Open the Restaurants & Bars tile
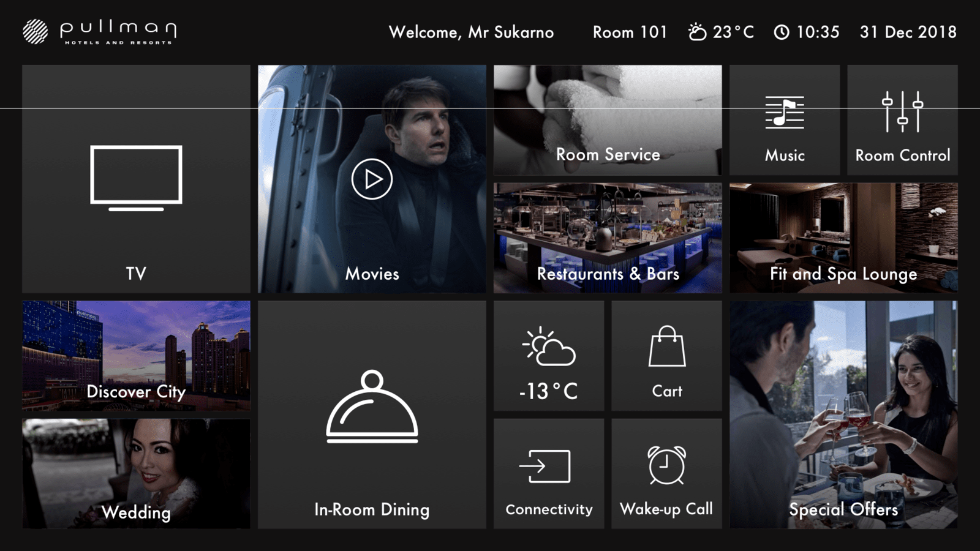Screen dimensions: 980x551 click(608, 238)
